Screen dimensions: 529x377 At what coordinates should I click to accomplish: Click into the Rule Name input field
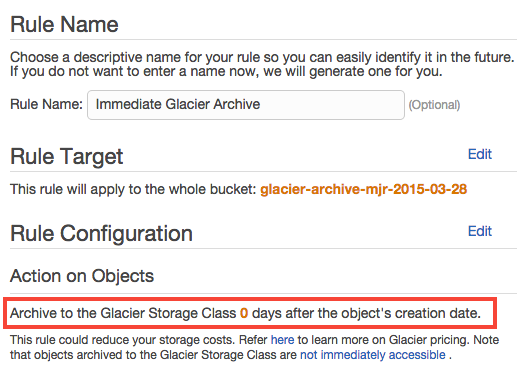pyautogui.click(x=246, y=105)
